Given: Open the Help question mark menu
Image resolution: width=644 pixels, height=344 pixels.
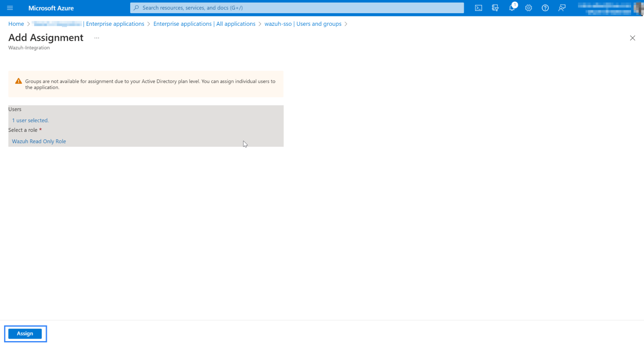Looking at the screenshot, I should coord(545,8).
